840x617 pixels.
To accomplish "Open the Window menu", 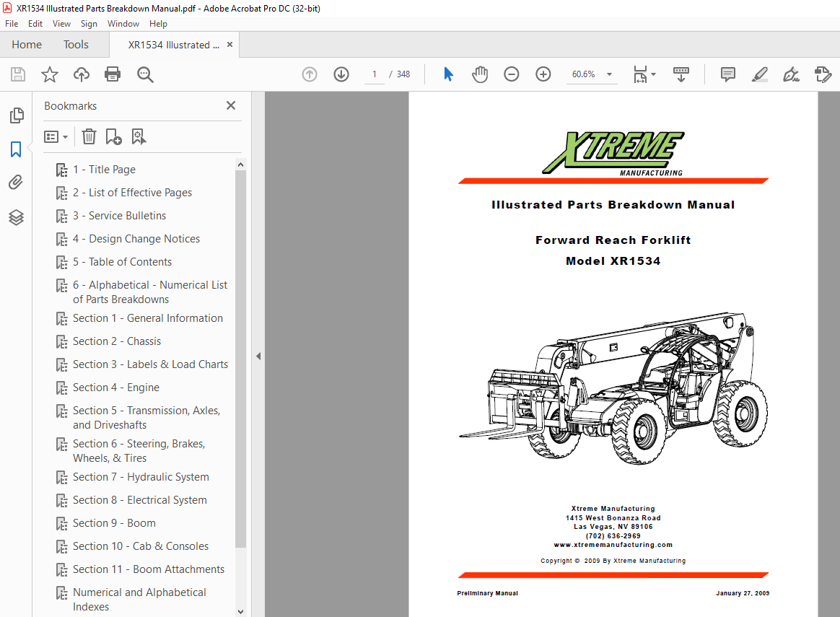I will click(123, 24).
